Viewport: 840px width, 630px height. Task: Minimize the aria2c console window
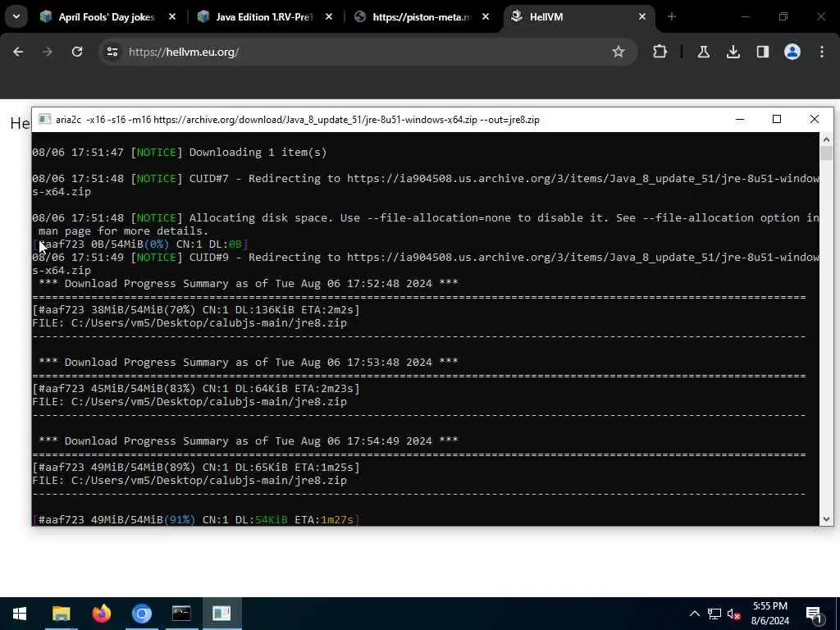coord(740,120)
